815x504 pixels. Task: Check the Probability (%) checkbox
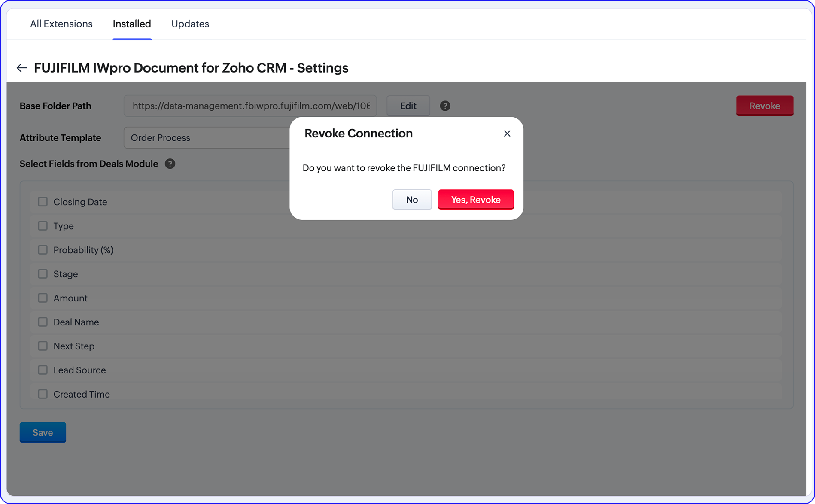[x=43, y=250]
